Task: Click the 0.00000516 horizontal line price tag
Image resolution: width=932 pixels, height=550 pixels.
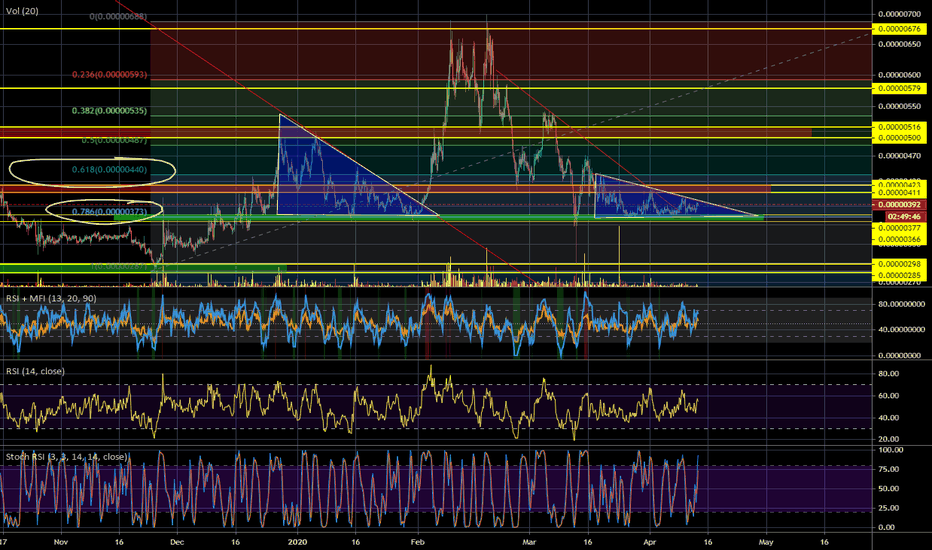Action: pos(899,127)
